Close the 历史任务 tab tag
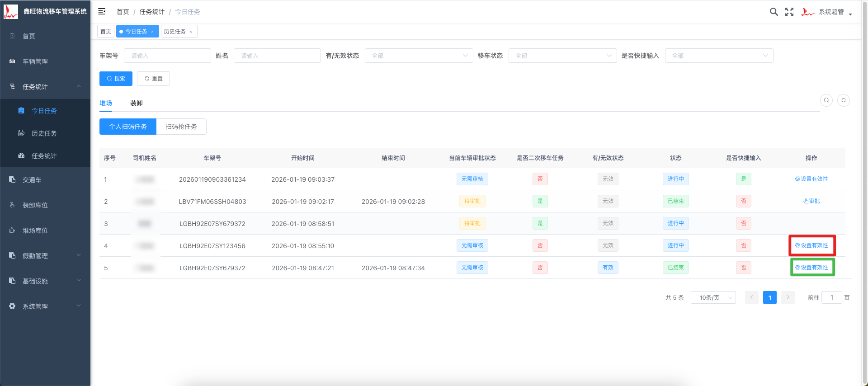Screen dimensions: 868x386 point(191,32)
